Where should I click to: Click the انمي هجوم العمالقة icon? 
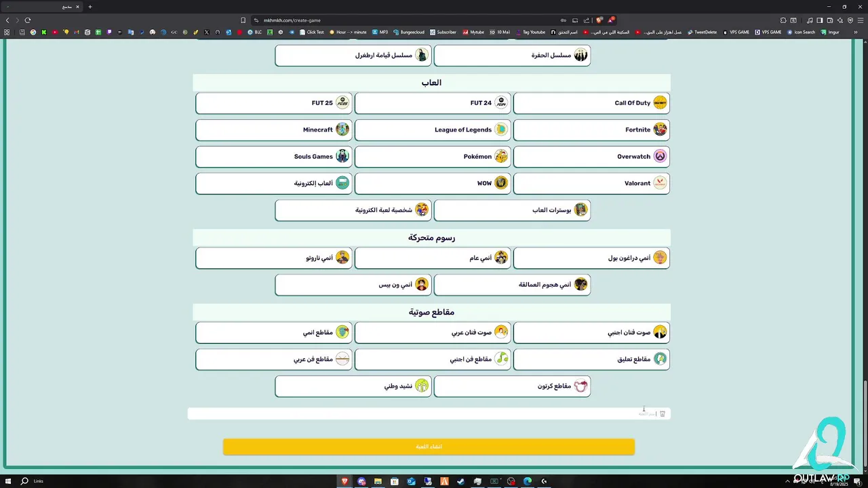[580, 285]
